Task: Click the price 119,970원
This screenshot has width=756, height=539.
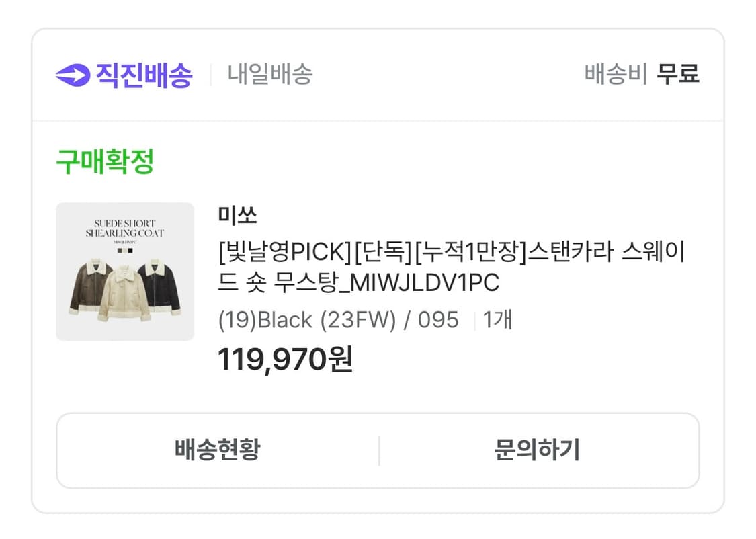Action: tap(284, 359)
